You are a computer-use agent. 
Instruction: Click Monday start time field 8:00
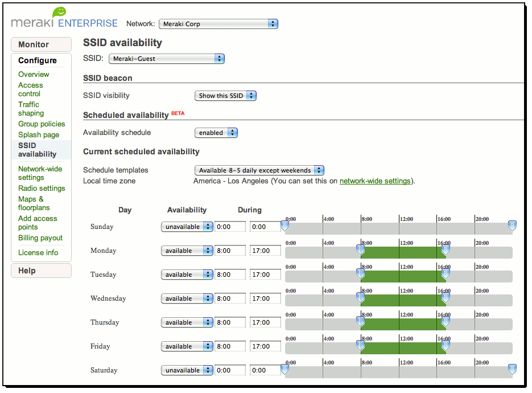pyautogui.click(x=230, y=251)
